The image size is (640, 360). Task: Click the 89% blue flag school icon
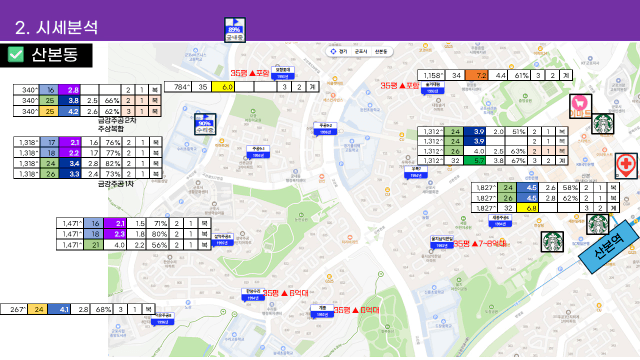235,30
